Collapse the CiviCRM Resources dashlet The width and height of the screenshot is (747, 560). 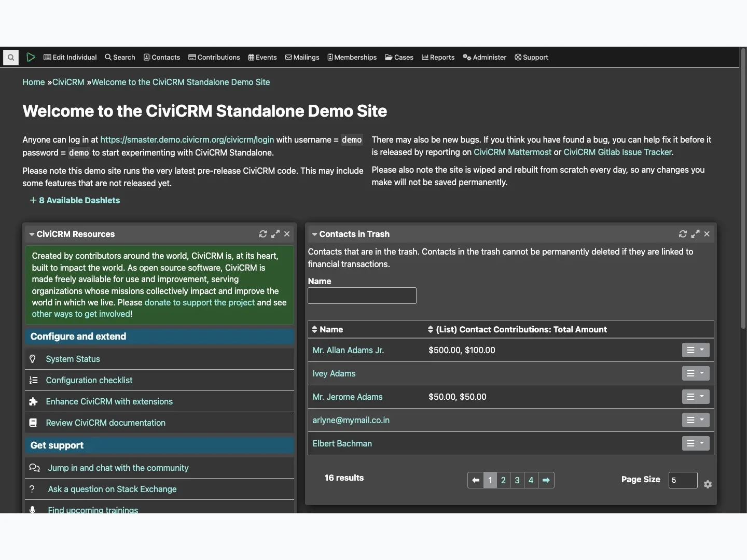[x=32, y=234]
